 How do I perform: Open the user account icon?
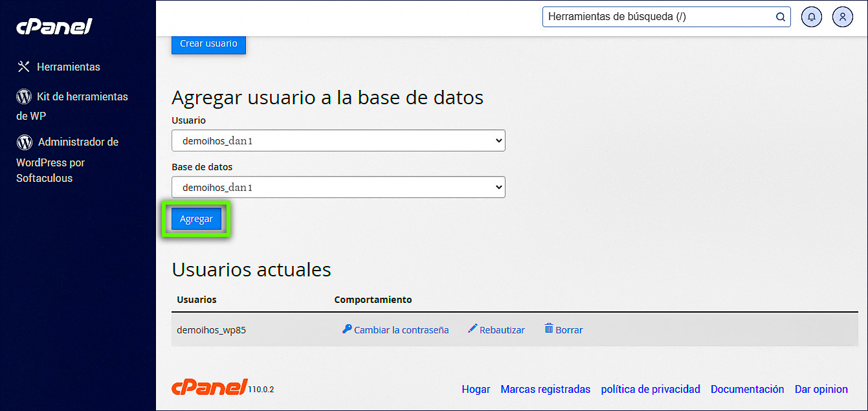tap(842, 17)
